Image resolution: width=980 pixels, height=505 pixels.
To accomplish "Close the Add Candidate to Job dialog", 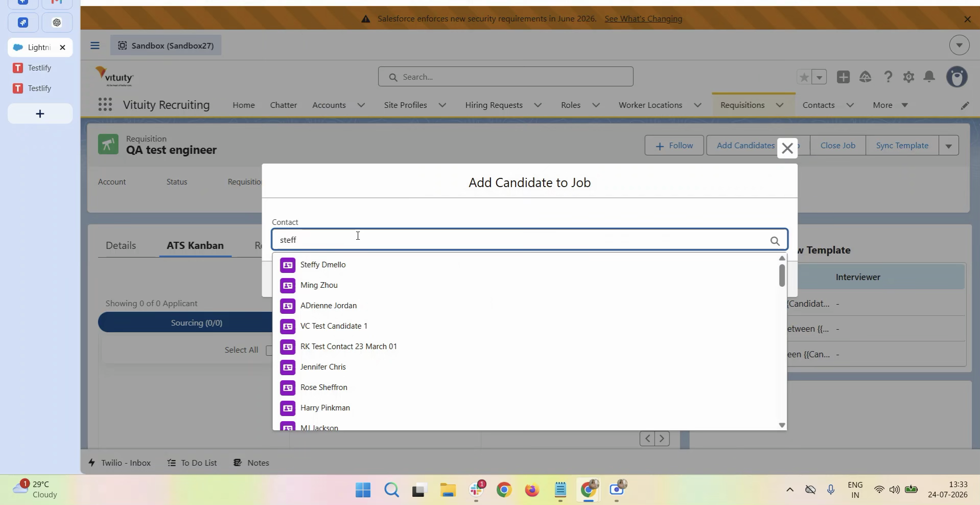I will tap(787, 148).
